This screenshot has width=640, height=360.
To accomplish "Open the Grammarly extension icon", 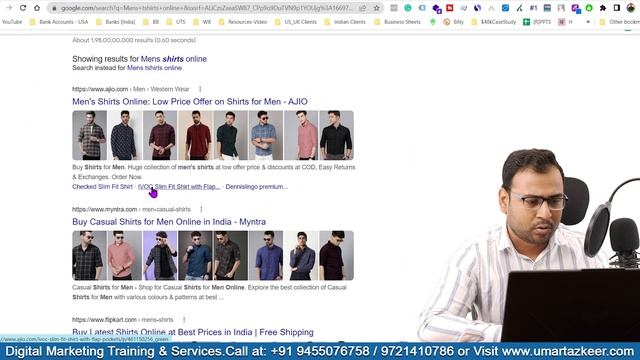I will pyautogui.click(x=408, y=8).
